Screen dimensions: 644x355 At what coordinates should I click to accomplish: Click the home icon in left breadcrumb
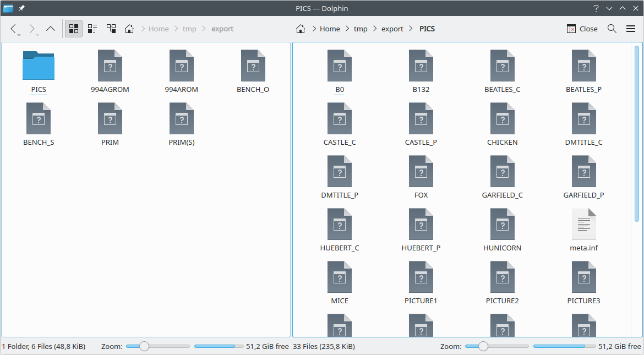pyautogui.click(x=129, y=29)
